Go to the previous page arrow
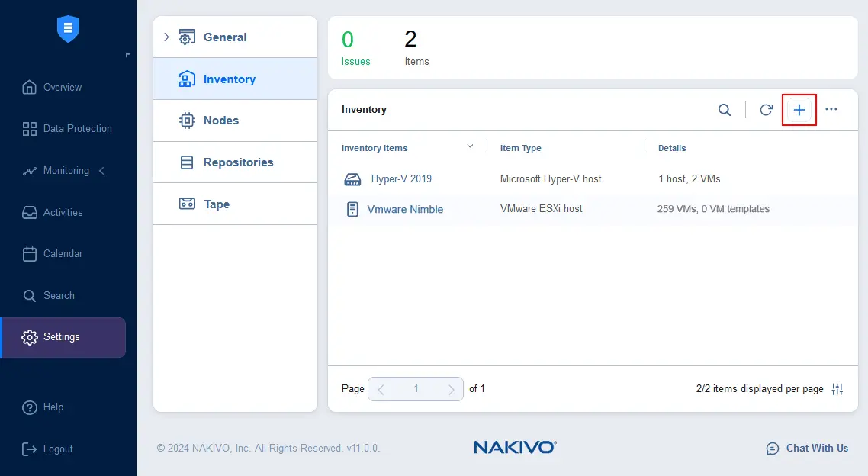 pyautogui.click(x=381, y=390)
